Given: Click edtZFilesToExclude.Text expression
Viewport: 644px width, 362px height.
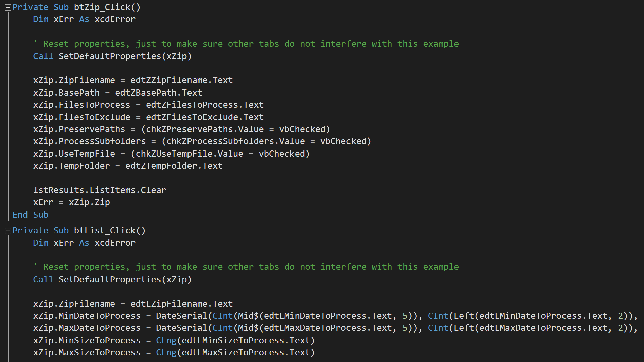Looking at the screenshot, I should pos(205,117).
